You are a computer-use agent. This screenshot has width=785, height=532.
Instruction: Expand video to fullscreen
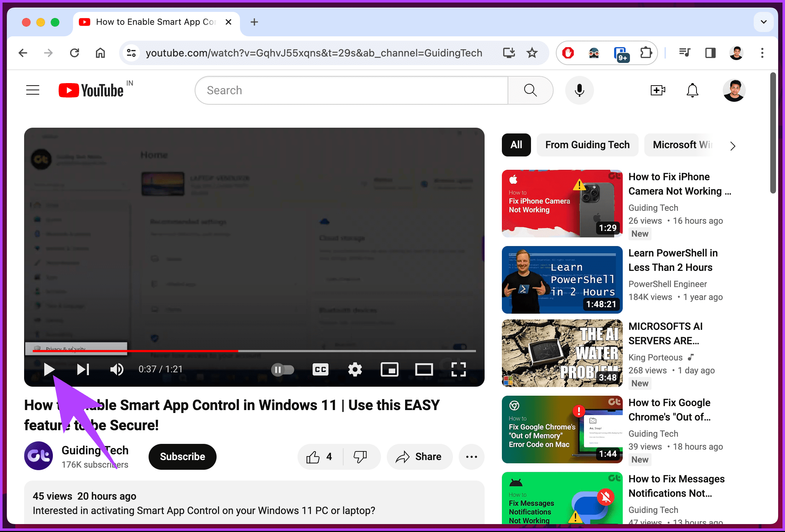[x=460, y=369]
